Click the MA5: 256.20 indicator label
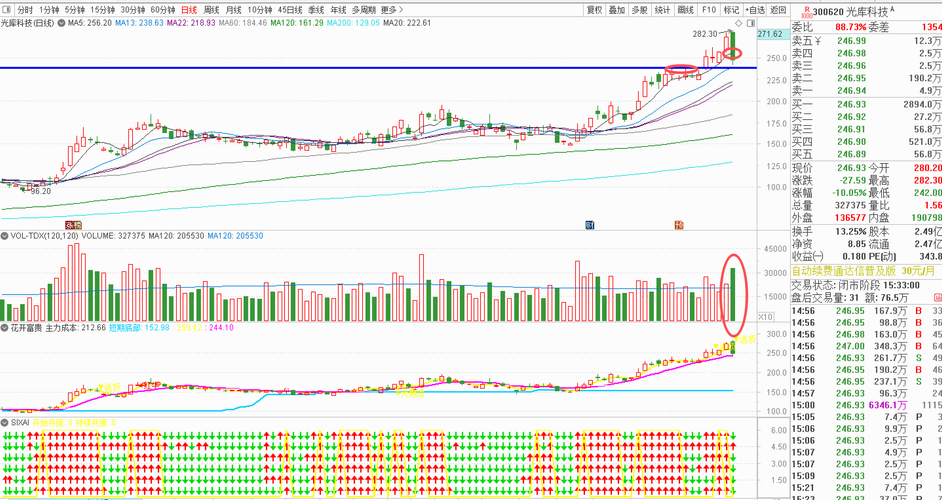 pos(89,23)
